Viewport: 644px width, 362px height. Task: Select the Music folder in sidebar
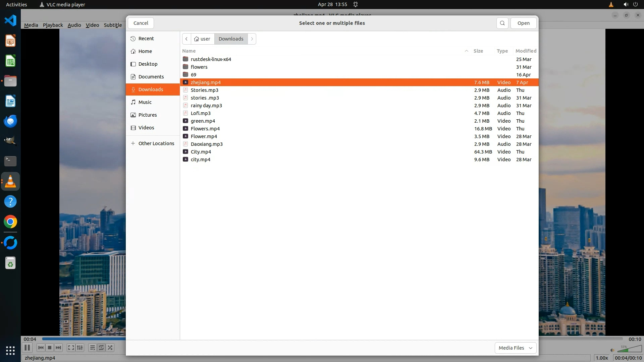point(145,102)
